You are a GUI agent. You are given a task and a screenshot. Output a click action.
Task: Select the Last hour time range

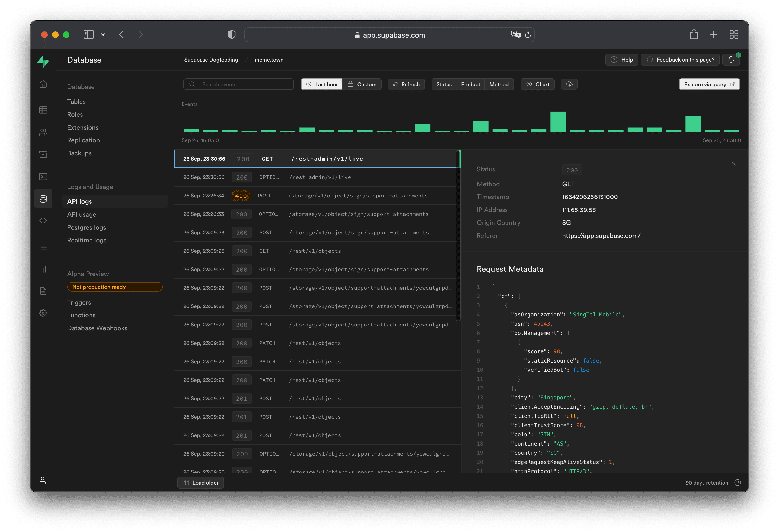point(322,84)
